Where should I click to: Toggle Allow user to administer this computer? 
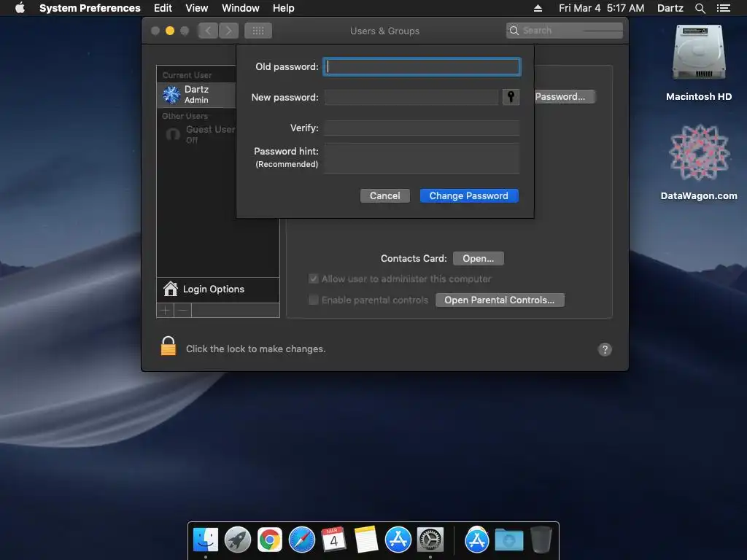click(x=314, y=279)
